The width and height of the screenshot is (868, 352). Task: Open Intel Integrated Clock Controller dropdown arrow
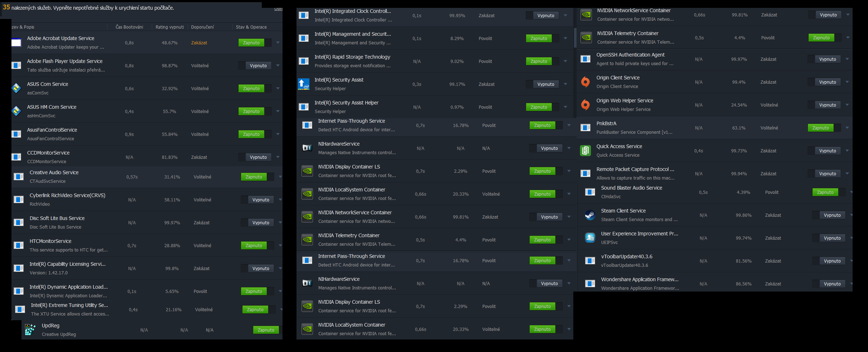(565, 15)
